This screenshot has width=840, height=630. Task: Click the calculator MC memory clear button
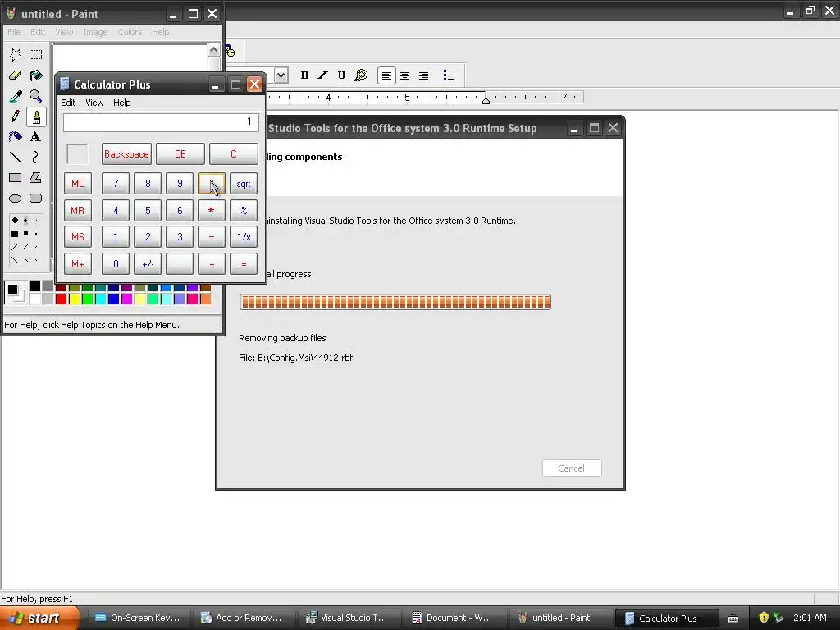pyautogui.click(x=78, y=184)
